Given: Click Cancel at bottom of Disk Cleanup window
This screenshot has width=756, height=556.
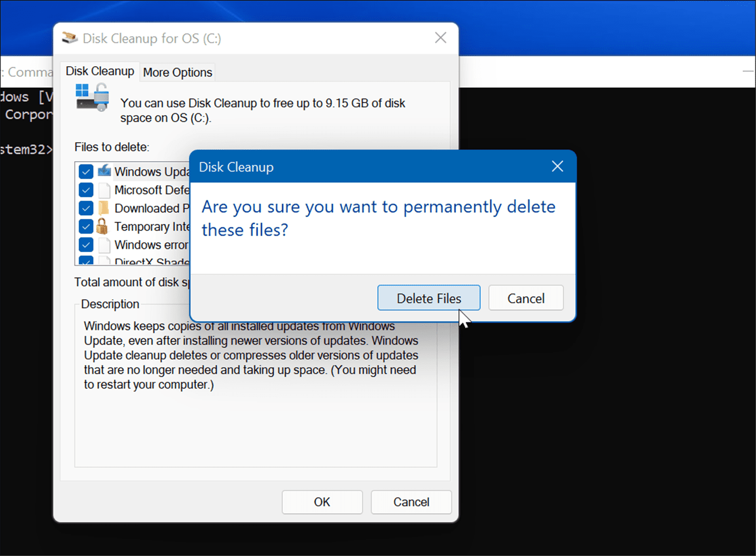Looking at the screenshot, I should 411,502.
